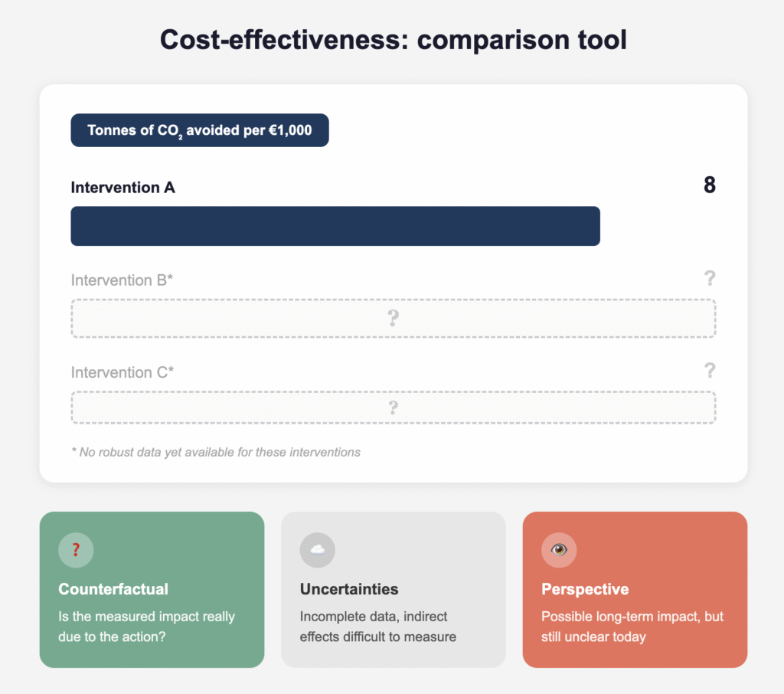Click the Intervention C* label
This screenshot has width=784, height=694.
pos(122,372)
